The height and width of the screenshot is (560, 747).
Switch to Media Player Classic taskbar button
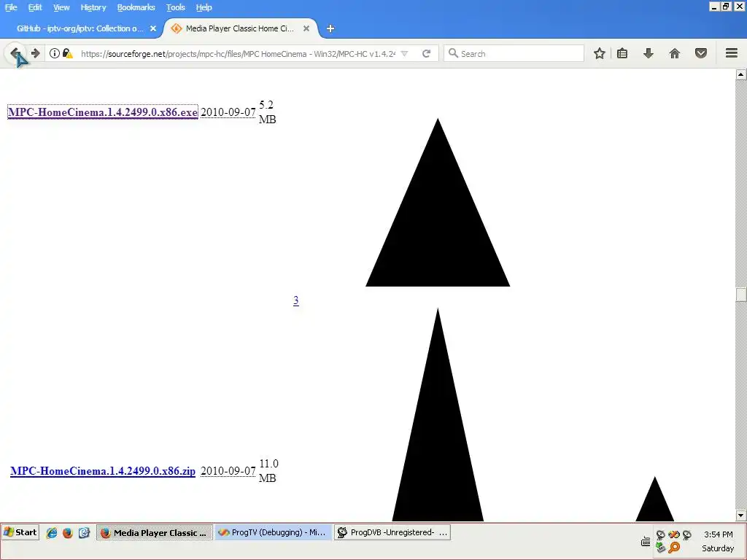pyautogui.click(x=155, y=532)
